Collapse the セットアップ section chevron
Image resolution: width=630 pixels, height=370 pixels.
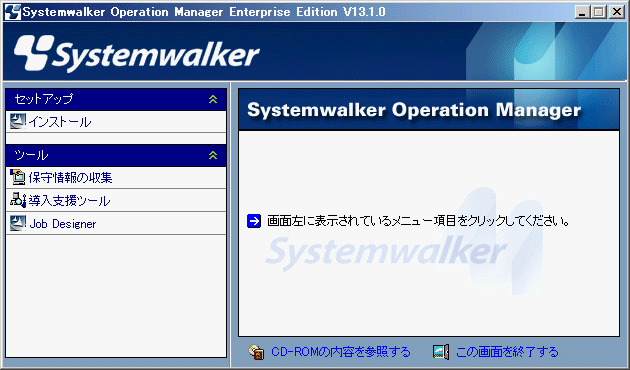pos(213,99)
